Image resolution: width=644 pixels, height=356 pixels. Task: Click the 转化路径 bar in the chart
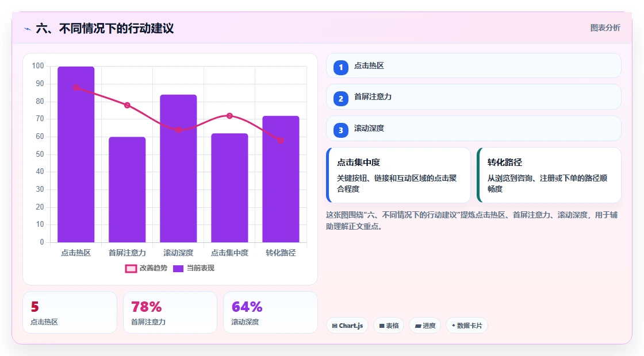click(281, 179)
